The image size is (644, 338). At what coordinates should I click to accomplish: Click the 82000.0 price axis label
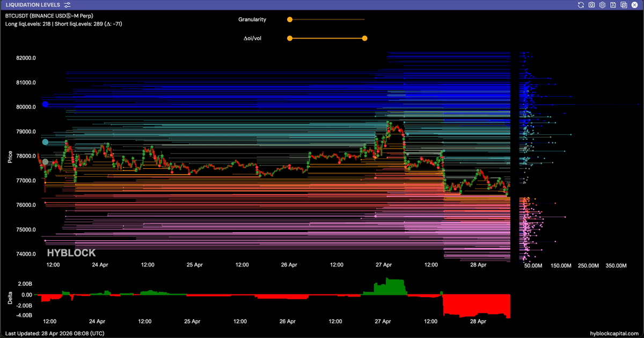pyautogui.click(x=26, y=58)
